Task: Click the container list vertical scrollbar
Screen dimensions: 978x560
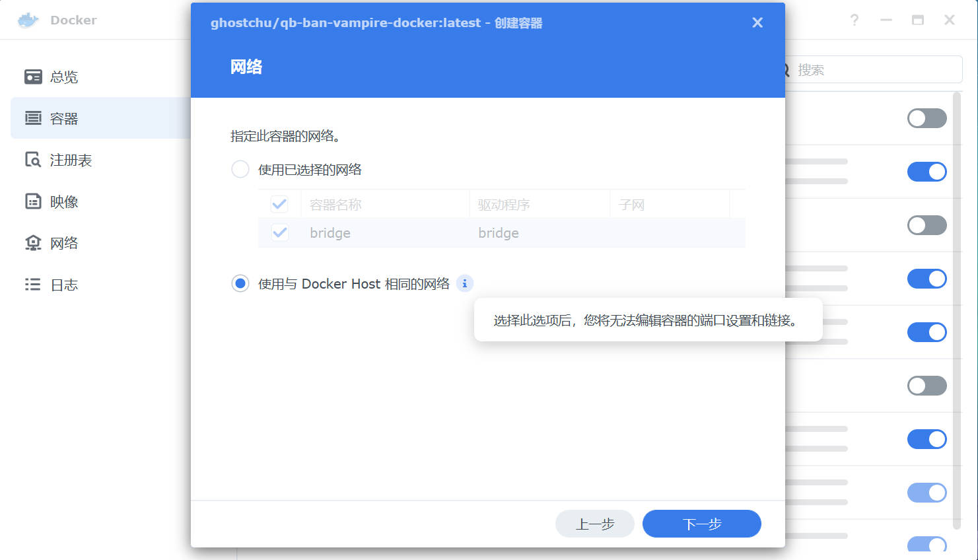Action: pyautogui.click(x=957, y=310)
